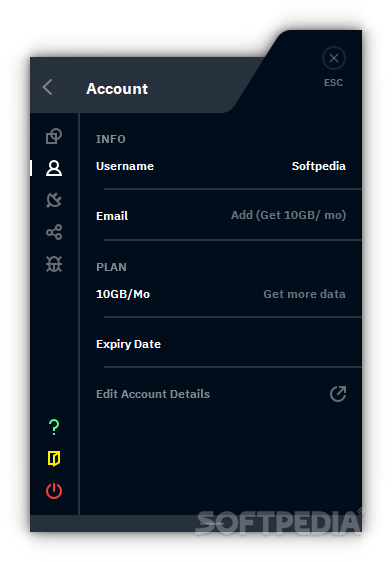Click the PLAN section heading
Screen dimensions: 392x562
click(x=111, y=267)
